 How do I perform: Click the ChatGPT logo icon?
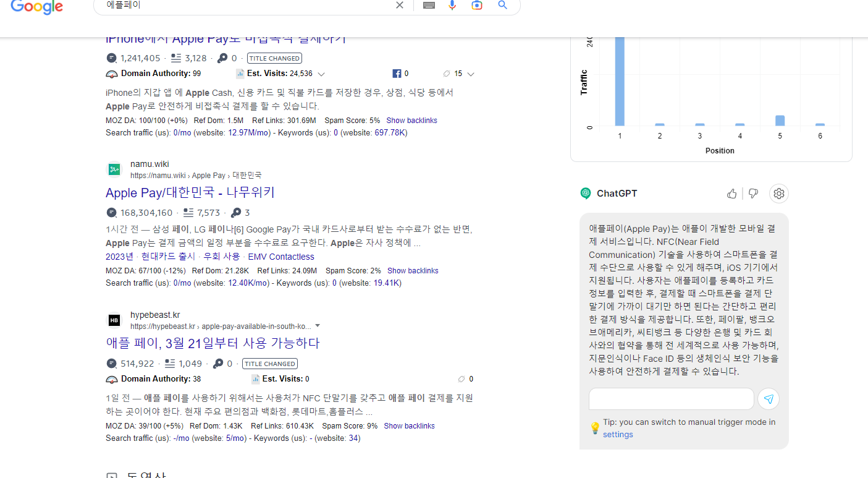pos(586,194)
